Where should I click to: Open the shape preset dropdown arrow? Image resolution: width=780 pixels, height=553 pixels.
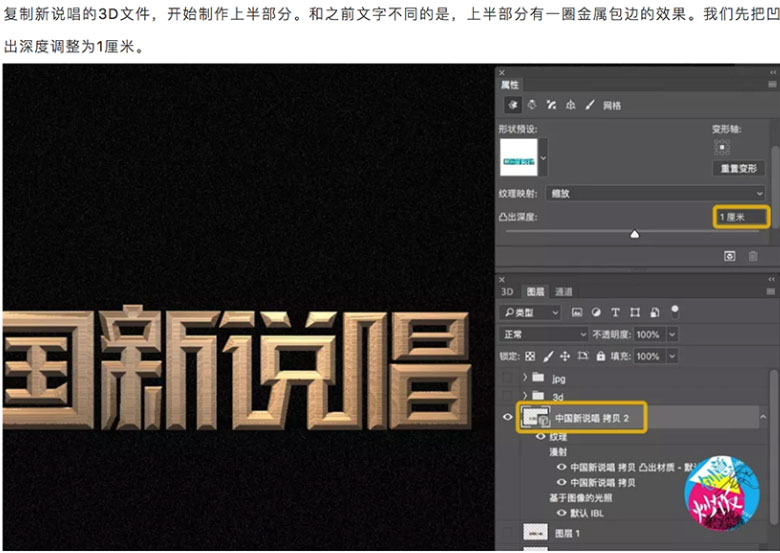pos(543,158)
